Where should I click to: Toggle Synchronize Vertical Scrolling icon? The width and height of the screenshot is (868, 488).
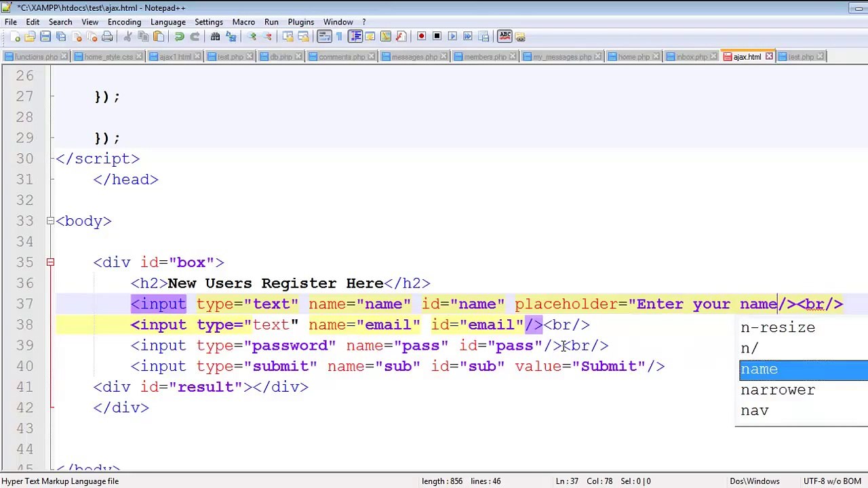[288, 37]
